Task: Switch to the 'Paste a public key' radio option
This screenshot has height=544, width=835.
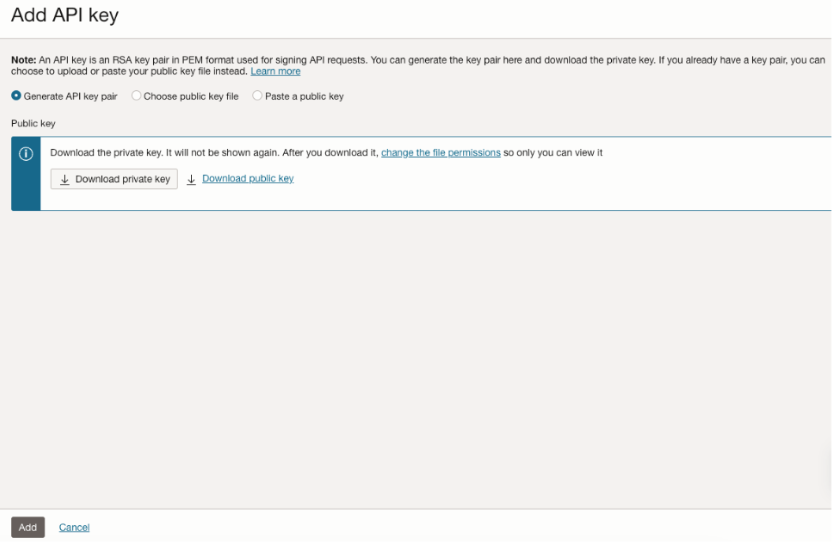Action: click(258, 96)
